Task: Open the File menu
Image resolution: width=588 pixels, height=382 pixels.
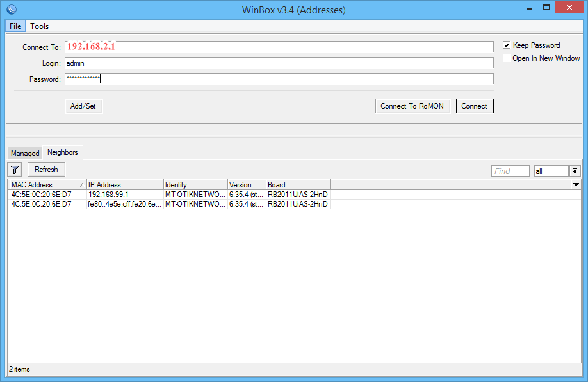Action: pyautogui.click(x=15, y=26)
